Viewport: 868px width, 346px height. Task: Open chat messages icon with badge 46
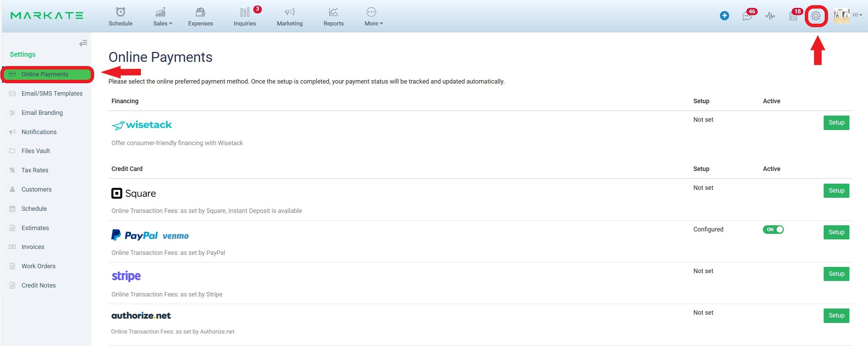tap(747, 16)
